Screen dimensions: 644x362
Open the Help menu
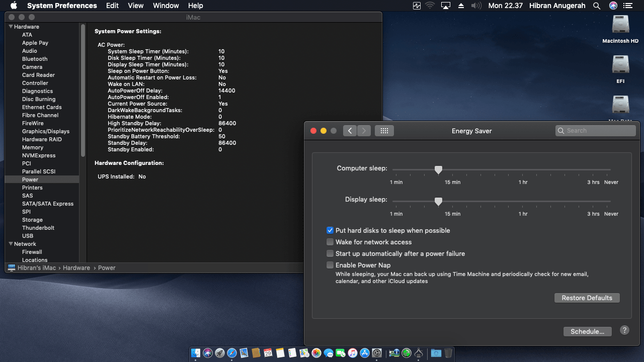[195, 6]
